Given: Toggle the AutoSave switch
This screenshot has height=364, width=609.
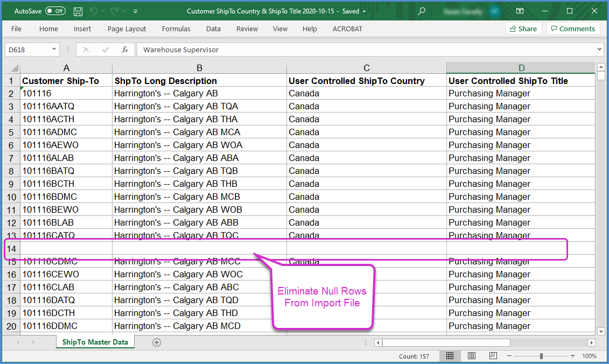Looking at the screenshot, I should [55, 11].
